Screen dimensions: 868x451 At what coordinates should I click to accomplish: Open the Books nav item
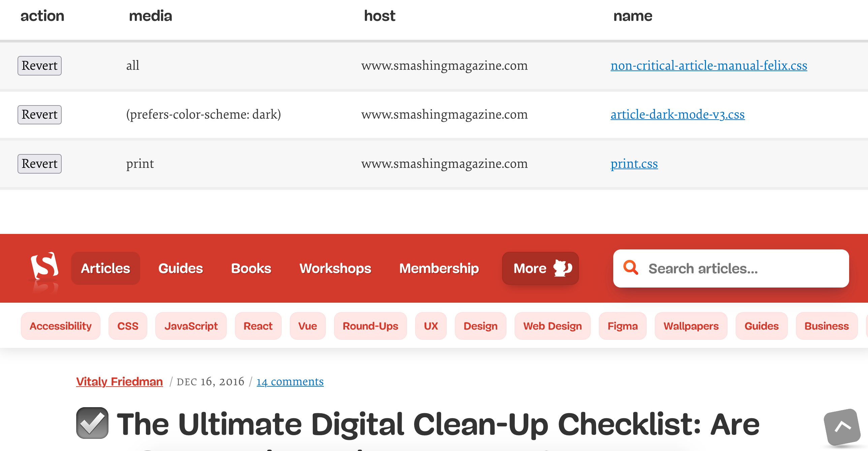click(x=251, y=268)
